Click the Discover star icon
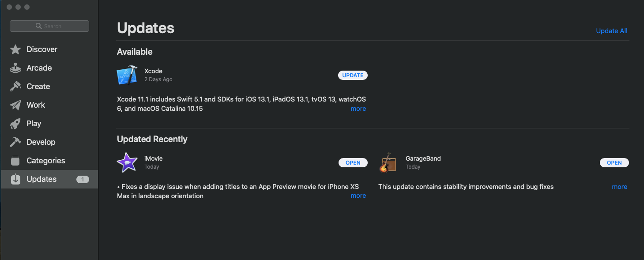 coord(15,49)
